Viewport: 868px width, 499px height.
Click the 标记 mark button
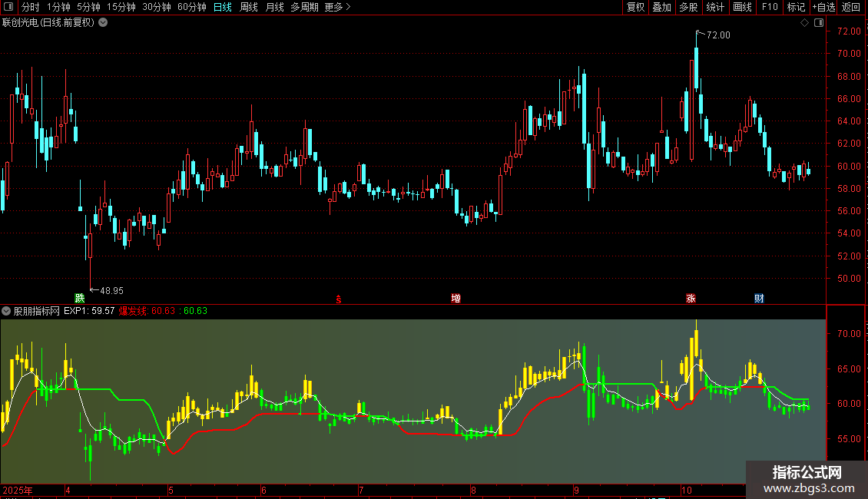(x=796, y=7)
